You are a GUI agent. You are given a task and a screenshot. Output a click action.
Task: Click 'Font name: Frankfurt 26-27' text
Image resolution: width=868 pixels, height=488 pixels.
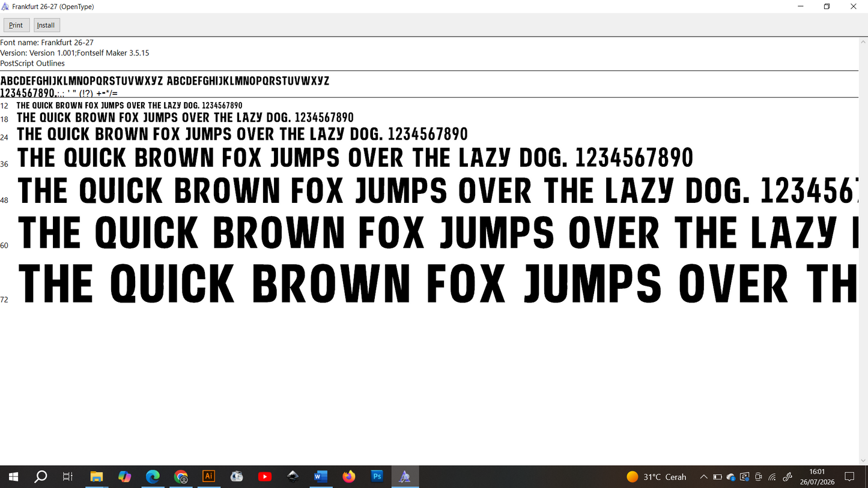(x=47, y=43)
